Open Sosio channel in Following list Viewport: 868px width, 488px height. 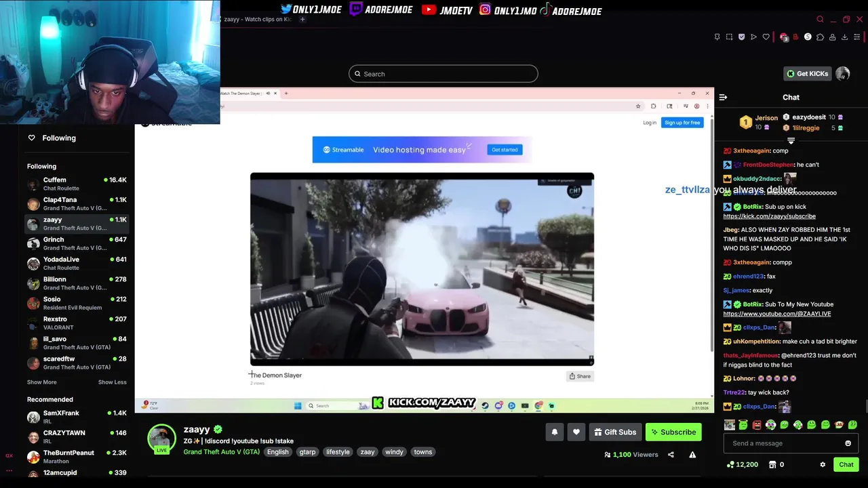coord(77,303)
